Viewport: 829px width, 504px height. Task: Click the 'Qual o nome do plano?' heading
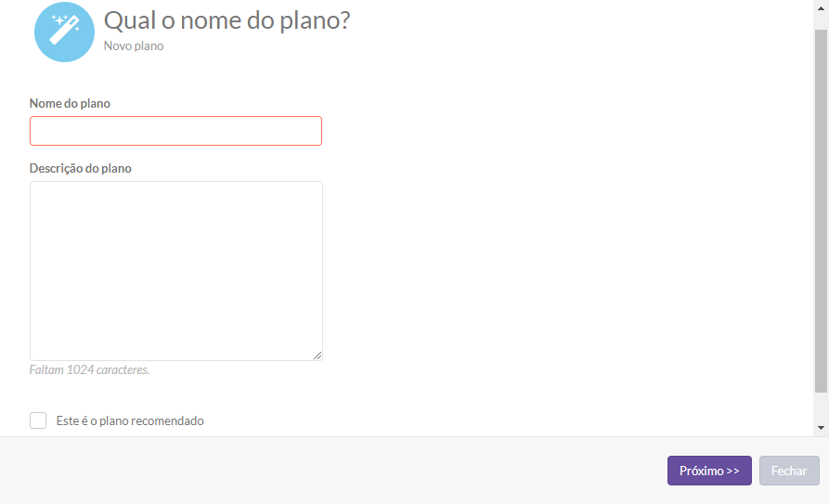(x=227, y=20)
